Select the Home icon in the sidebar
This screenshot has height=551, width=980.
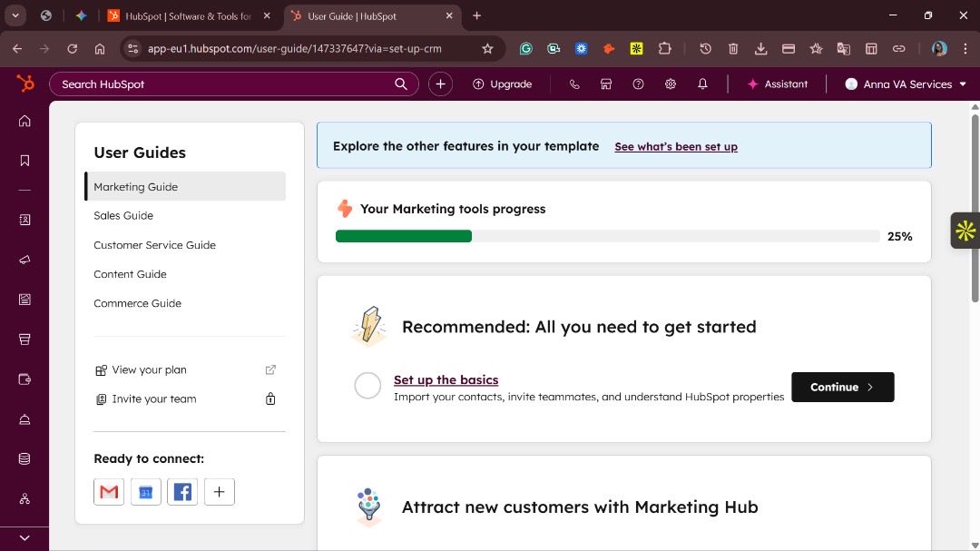coord(24,120)
